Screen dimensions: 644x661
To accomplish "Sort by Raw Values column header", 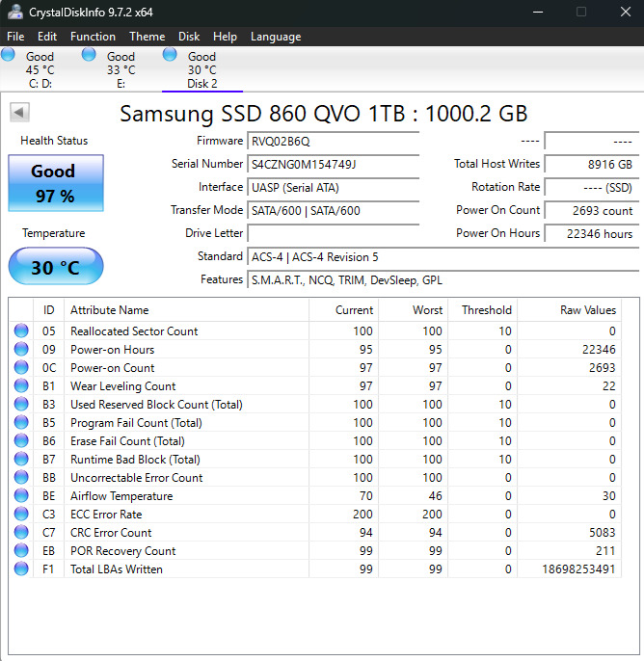I will (x=587, y=310).
